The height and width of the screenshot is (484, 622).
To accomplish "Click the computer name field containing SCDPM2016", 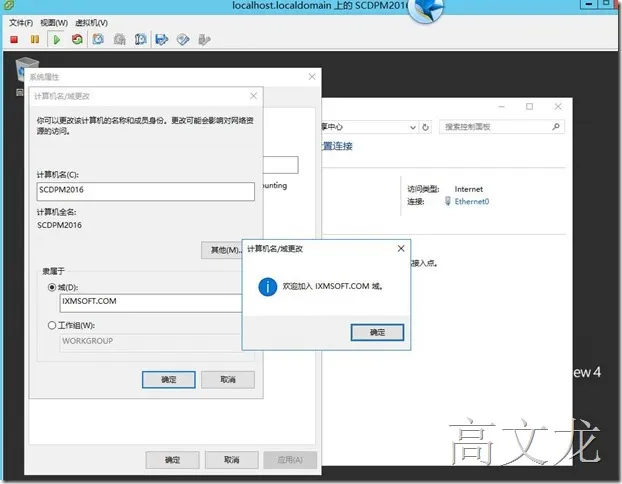I will coord(146,191).
